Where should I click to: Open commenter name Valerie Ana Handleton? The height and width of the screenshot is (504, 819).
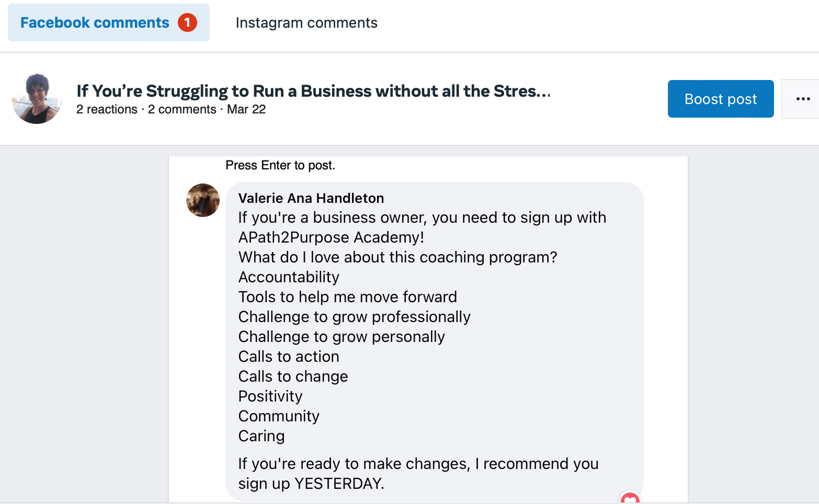pyautogui.click(x=311, y=198)
